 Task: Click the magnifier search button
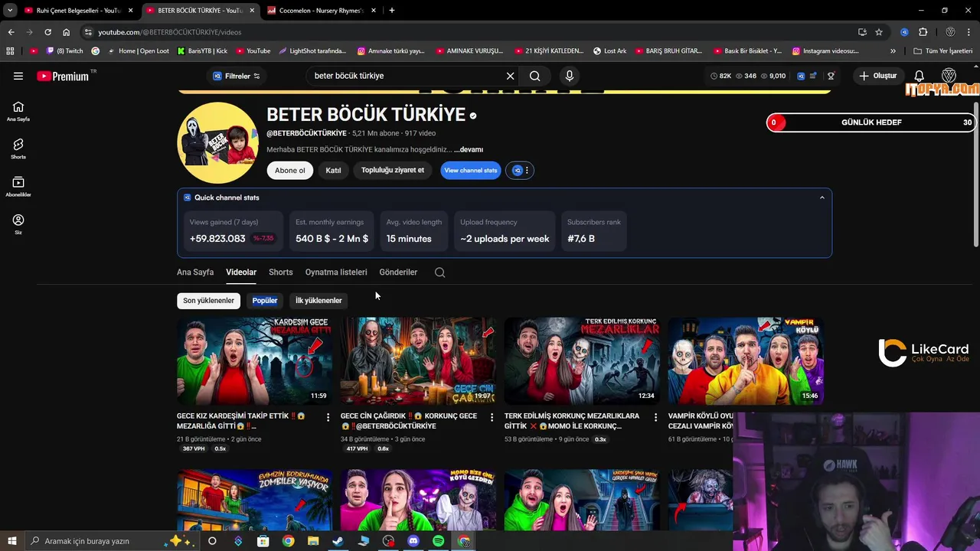click(535, 76)
